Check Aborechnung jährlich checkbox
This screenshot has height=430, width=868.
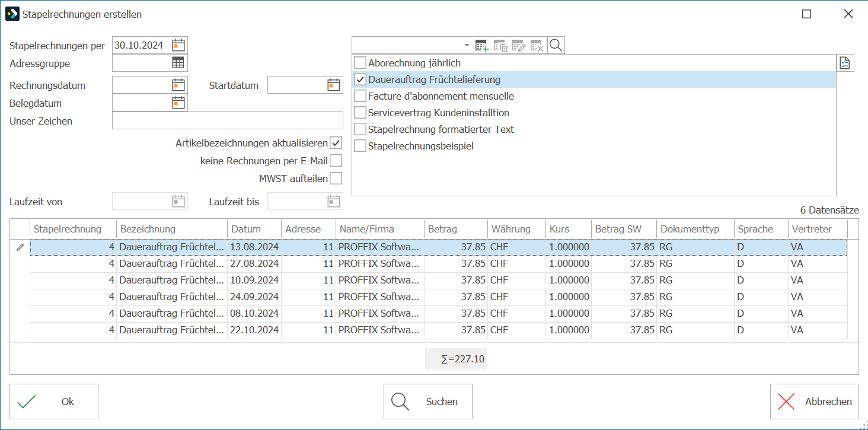(x=360, y=62)
